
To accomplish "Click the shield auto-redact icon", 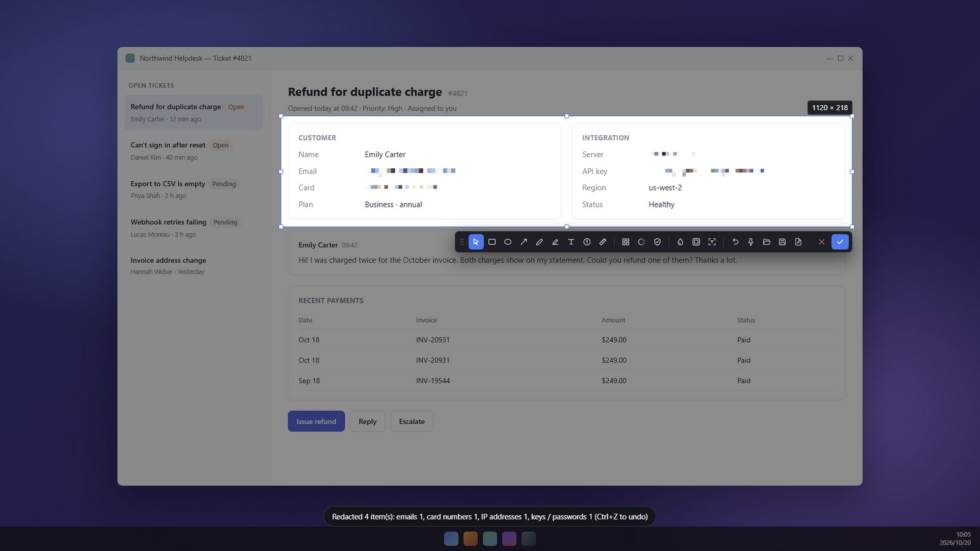I will [x=657, y=242].
